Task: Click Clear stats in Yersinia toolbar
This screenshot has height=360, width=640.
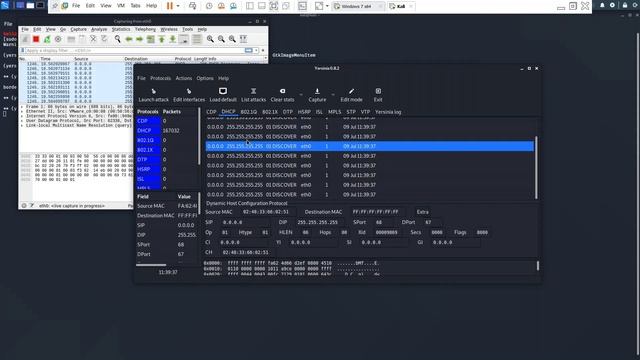Action: click(282, 95)
